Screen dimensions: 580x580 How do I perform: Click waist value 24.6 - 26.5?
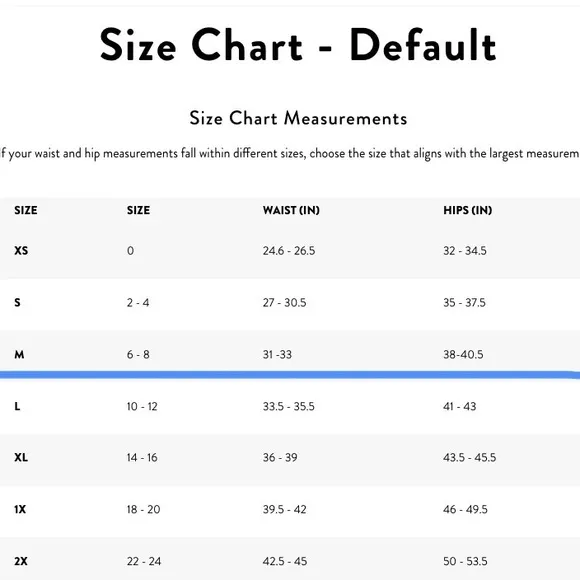pos(289,250)
